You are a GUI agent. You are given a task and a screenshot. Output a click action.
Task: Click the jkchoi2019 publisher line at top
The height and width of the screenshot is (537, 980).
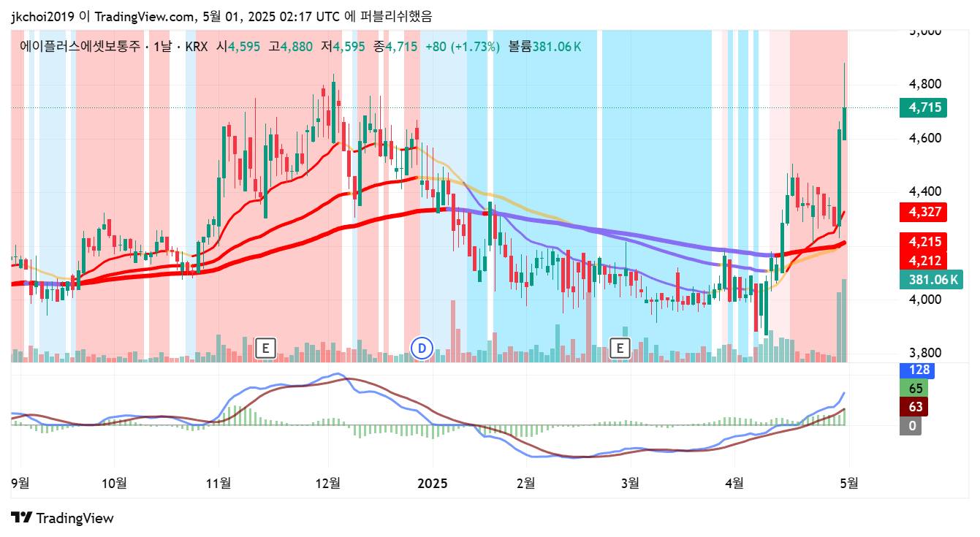221,16
